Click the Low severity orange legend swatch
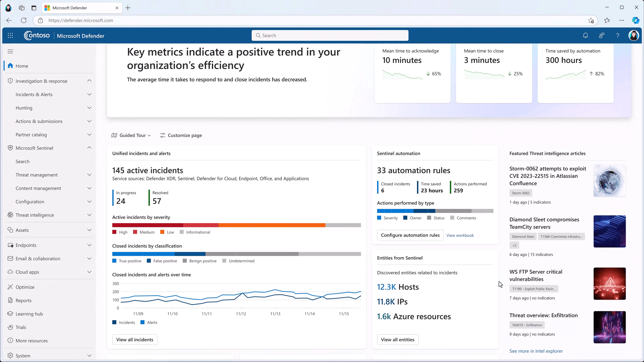This screenshot has height=362, width=644. [162, 232]
